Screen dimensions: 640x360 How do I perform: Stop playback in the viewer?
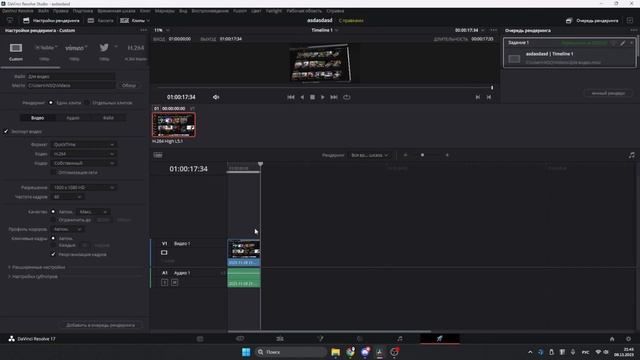(312, 97)
